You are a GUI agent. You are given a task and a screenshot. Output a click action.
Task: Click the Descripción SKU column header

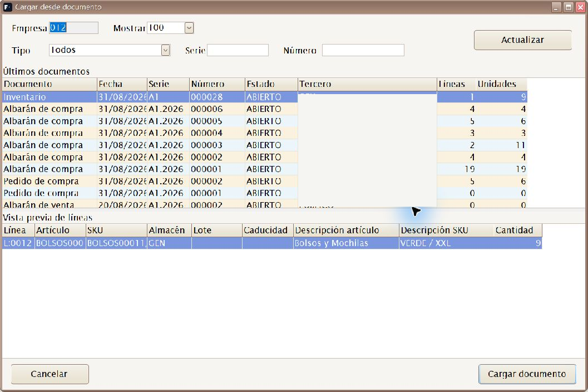(x=446, y=230)
